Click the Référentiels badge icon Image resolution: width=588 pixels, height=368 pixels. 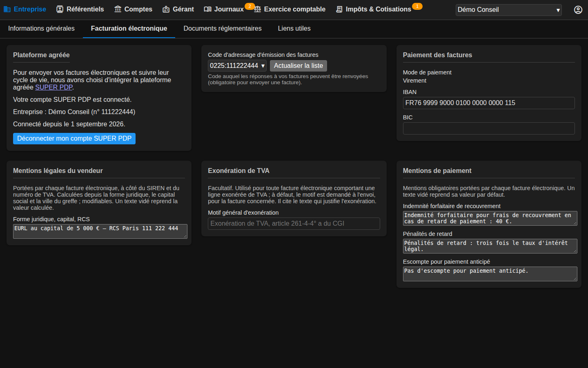[60, 9]
